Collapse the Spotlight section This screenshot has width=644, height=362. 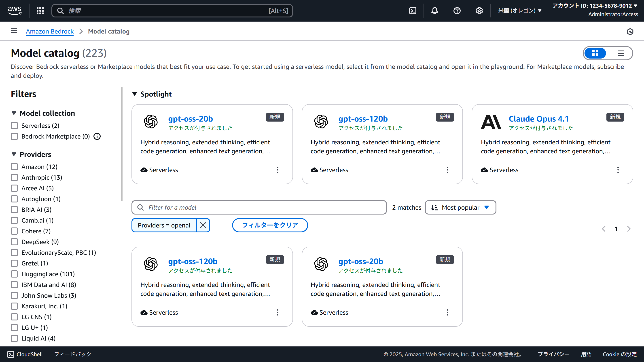pos(135,94)
